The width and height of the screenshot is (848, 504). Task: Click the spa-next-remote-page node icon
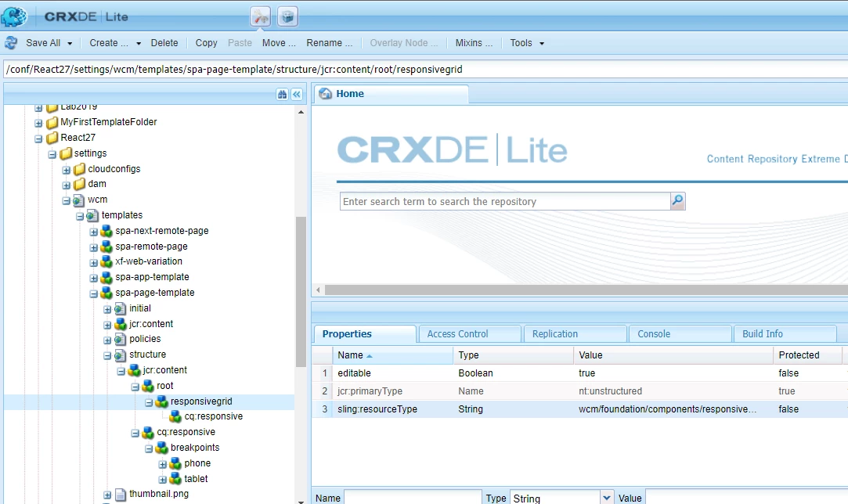pos(106,231)
